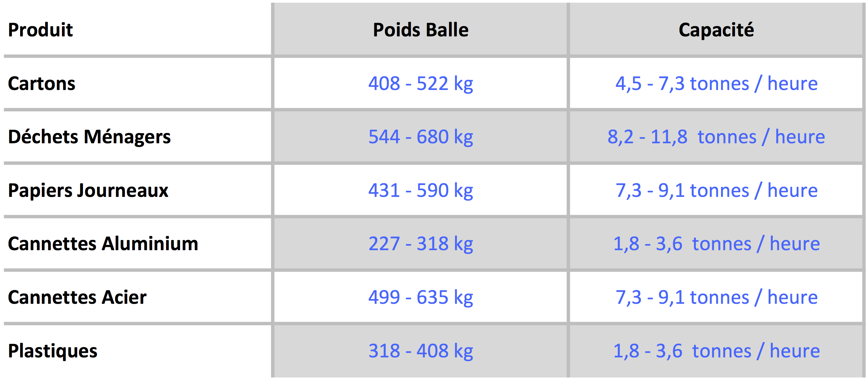868x381 pixels.
Task: Select the 318 - 408 kg cell
Action: 421,351
